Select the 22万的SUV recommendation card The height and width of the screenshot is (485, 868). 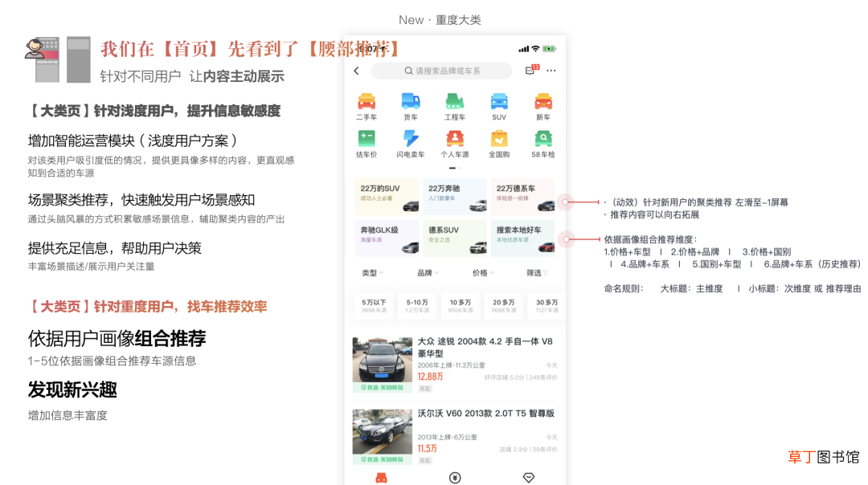tap(387, 196)
